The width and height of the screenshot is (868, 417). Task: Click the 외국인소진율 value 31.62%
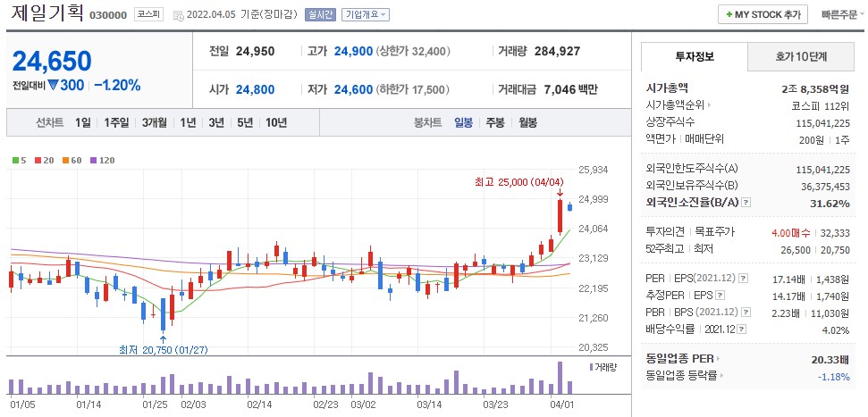[830, 203]
